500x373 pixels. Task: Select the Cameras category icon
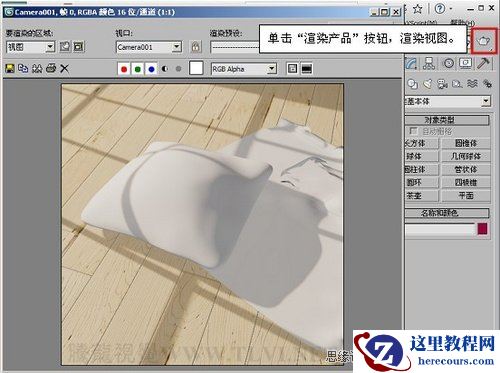point(442,84)
